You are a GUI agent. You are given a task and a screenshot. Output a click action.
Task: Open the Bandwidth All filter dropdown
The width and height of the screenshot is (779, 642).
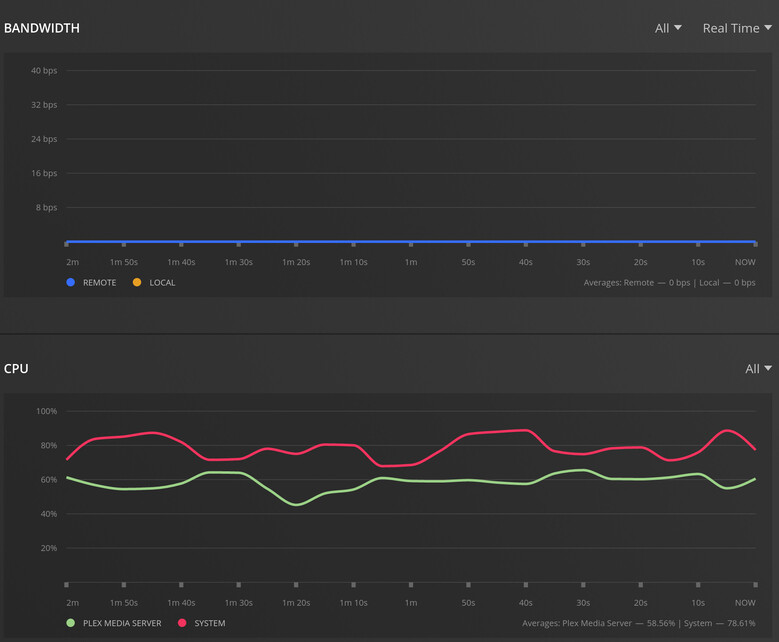668,28
